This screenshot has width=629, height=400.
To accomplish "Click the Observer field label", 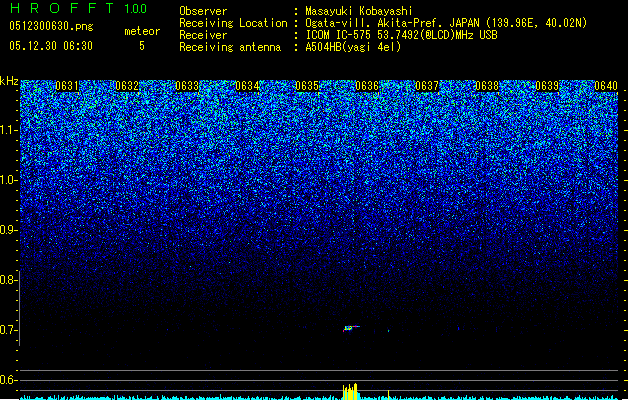I will tap(203, 11).
